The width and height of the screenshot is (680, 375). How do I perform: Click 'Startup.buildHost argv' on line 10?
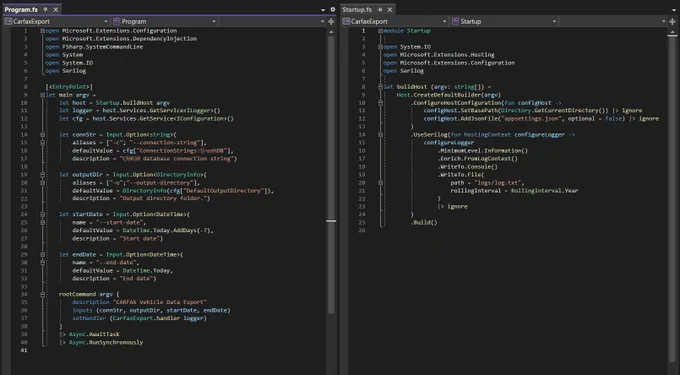pyautogui.click(x=133, y=103)
